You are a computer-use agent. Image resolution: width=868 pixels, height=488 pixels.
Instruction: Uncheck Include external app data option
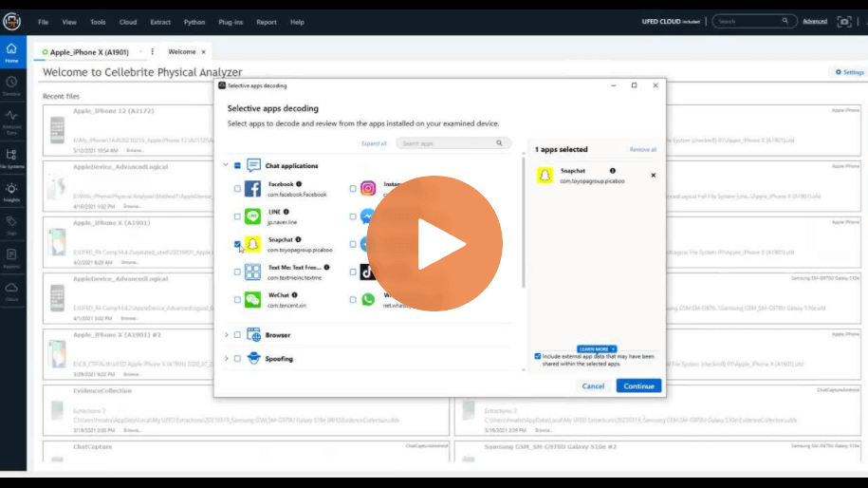point(538,356)
